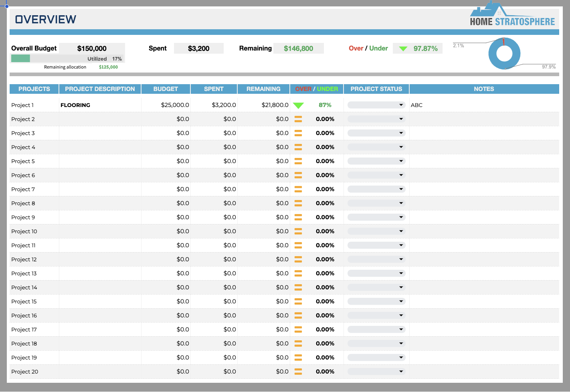Expand Project 10 project status dropdown
Screen dimensions: 570x392
click(376, 231)
